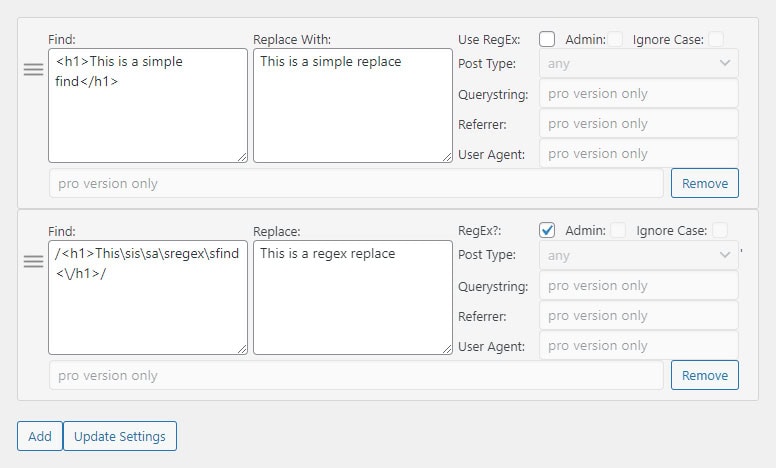
Task: Click the regex Find textarea
Action: [148, 297]
